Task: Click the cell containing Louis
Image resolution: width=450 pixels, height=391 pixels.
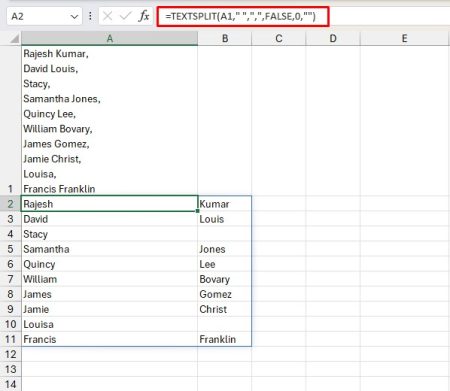Action: [x=225, y=219]
